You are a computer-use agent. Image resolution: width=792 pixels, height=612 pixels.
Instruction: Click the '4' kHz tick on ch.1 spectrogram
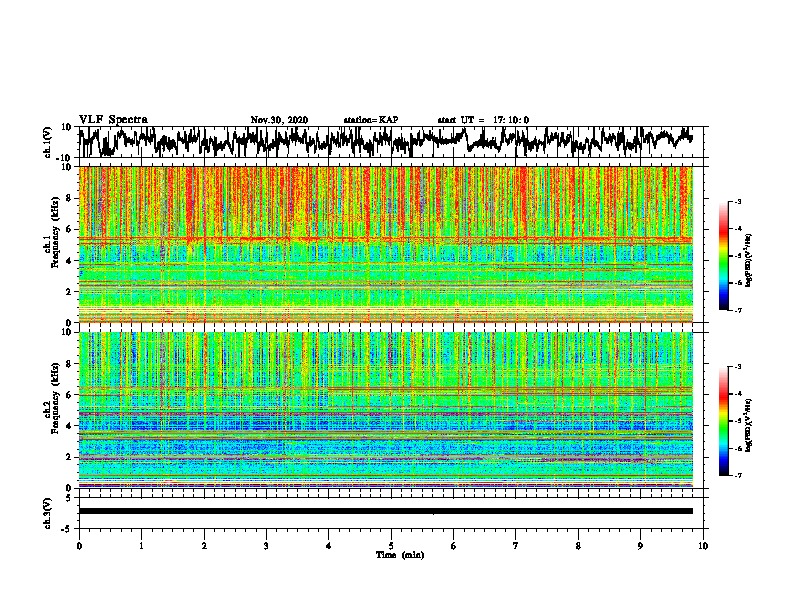pyautogui.click(x=69, y=261)
